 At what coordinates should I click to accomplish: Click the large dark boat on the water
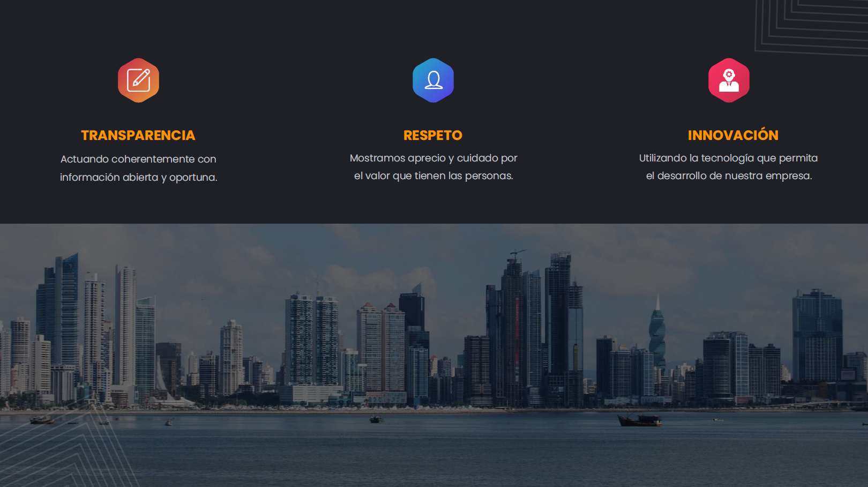coord(640,420)
